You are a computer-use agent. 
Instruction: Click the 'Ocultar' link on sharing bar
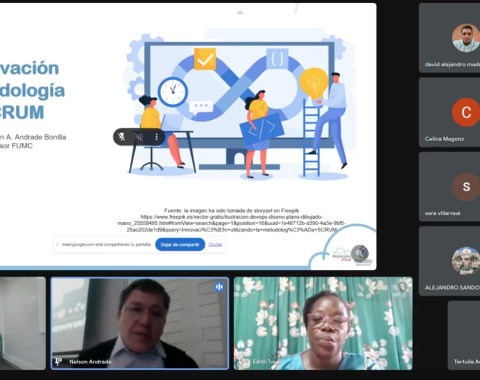click(x=215, y=244)
